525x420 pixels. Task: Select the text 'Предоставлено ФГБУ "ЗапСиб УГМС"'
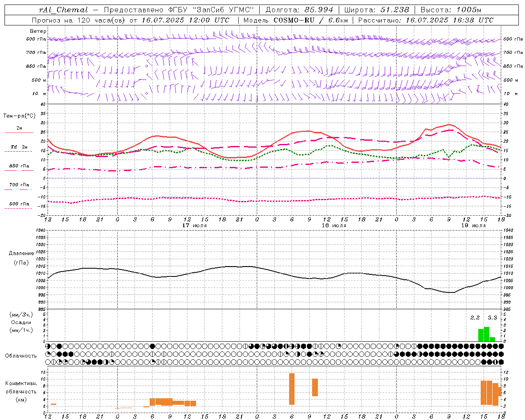pyautogui.click(x=179, y=10)
